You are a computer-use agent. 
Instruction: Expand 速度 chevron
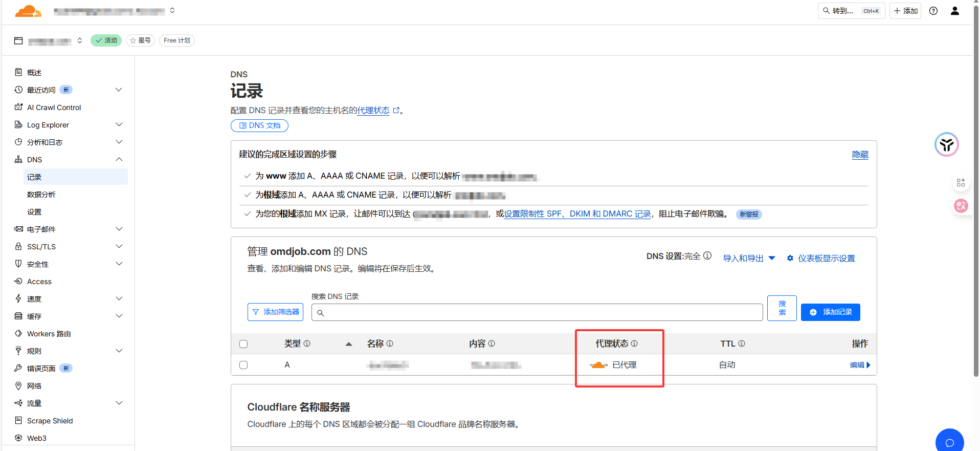point(119,298)
